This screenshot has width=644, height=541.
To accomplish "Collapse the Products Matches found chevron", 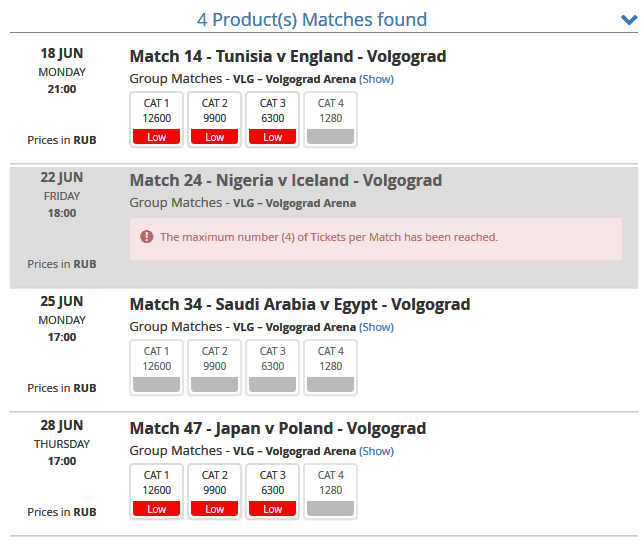I will coord(629,20).
